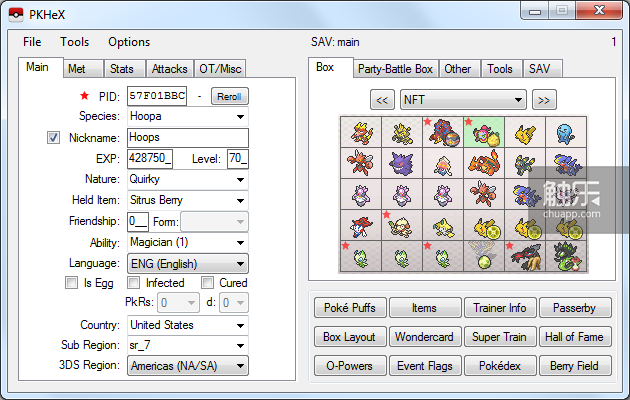The width and height of the screenshot is (630, 400).
Task: Select Diancie between Gengar and Charizard
Action: tap(443, 163)
